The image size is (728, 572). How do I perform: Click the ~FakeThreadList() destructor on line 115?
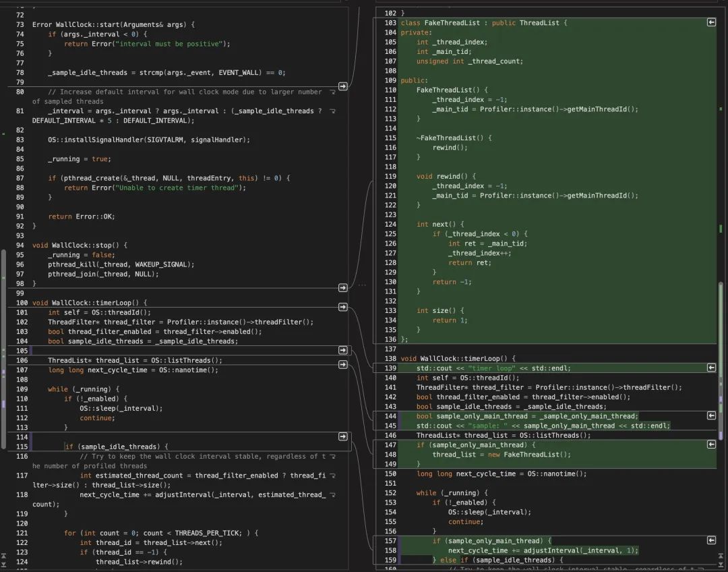click(x=454, y=138)
